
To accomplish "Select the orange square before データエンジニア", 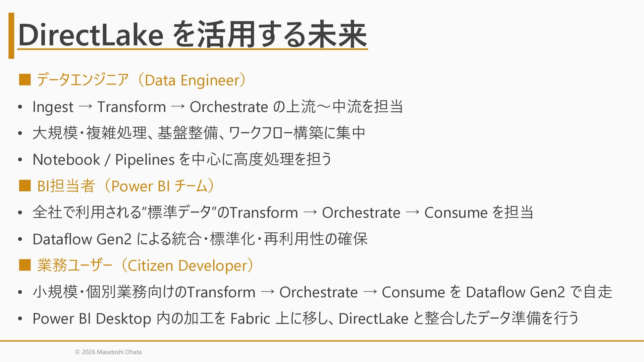I will [x=25, y=80].
